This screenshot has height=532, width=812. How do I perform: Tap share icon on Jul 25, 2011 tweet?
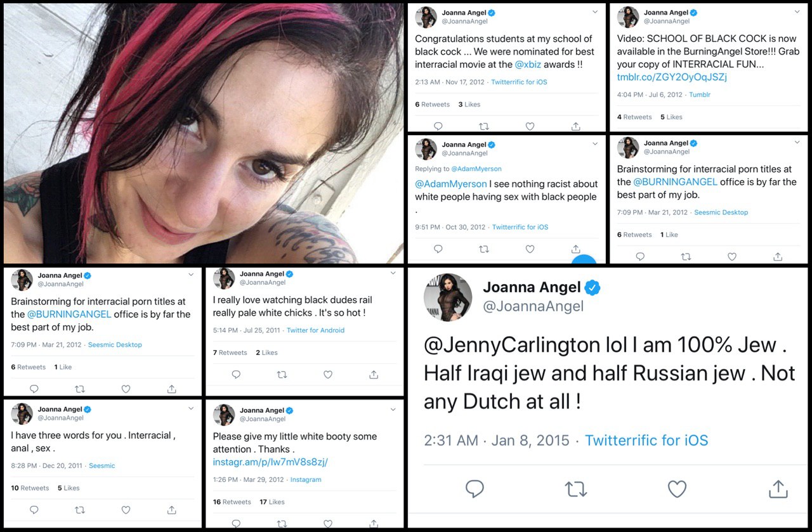tap(374, 375)
